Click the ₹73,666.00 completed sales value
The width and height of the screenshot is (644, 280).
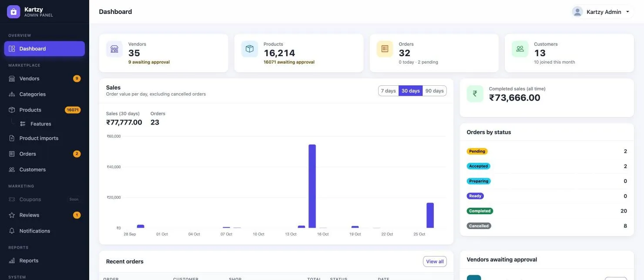515,98
